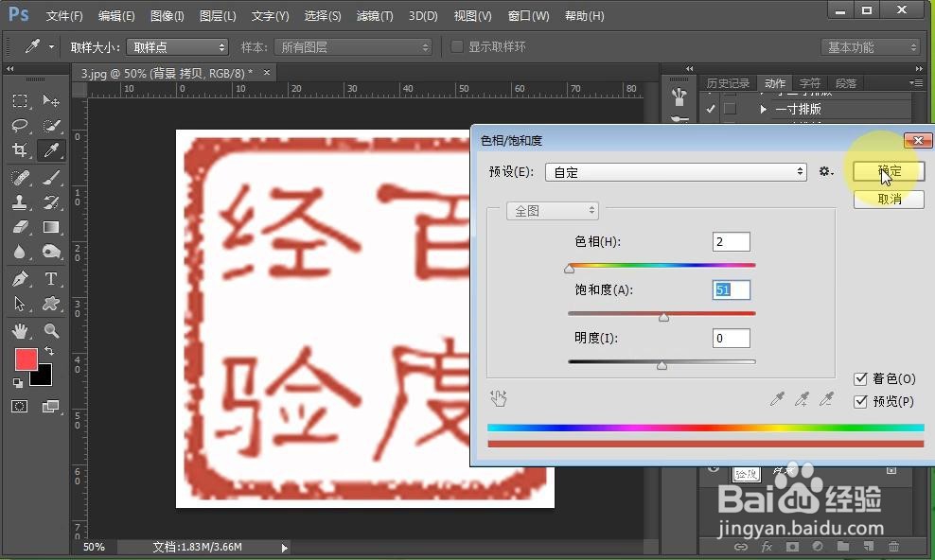
Task: Click the 确定 button to confirm
Action: click(888, 171)
